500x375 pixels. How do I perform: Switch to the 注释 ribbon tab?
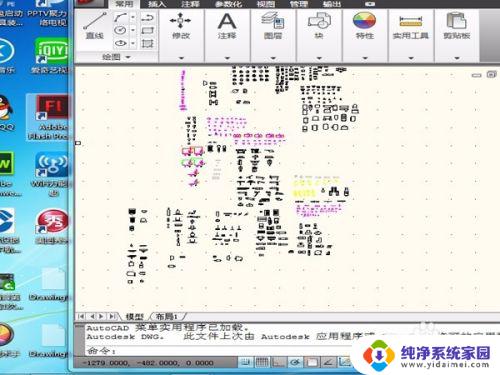(x=190, y=4)
